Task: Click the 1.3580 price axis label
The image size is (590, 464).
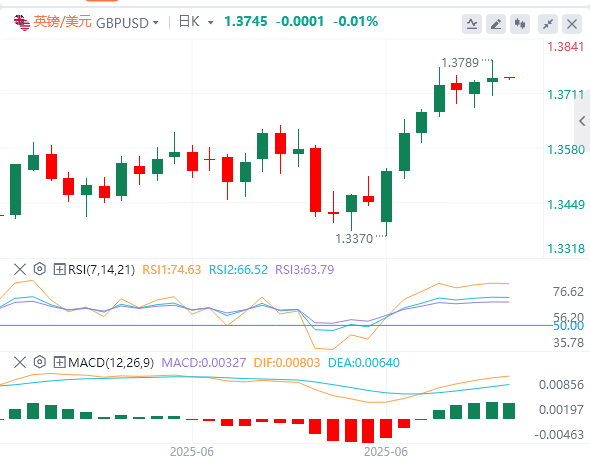Action: [x=566, y=150]
